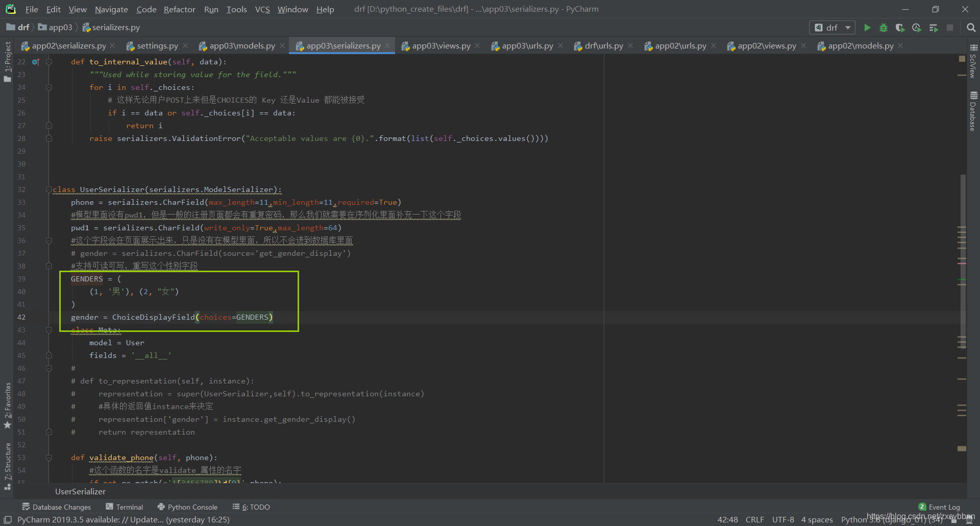The image size is (980, 526).
Task: Change the CRLF line separator setting
Action: (755, 520)
